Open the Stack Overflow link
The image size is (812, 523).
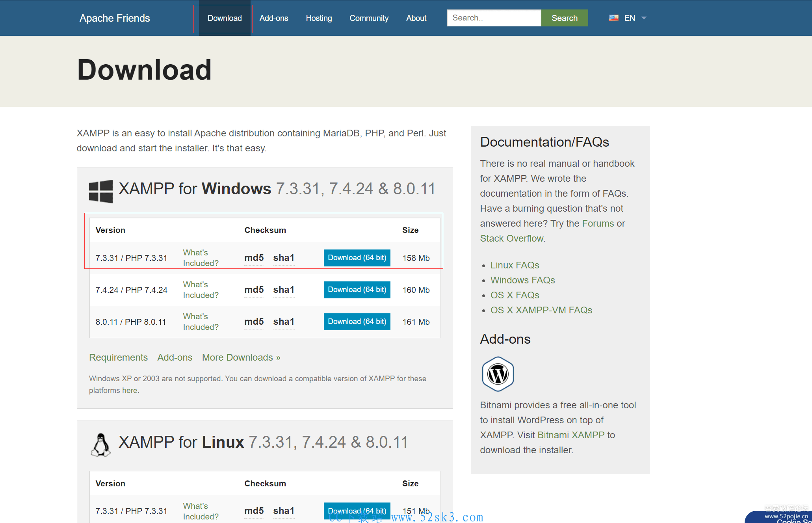click(x=512, y=238)
